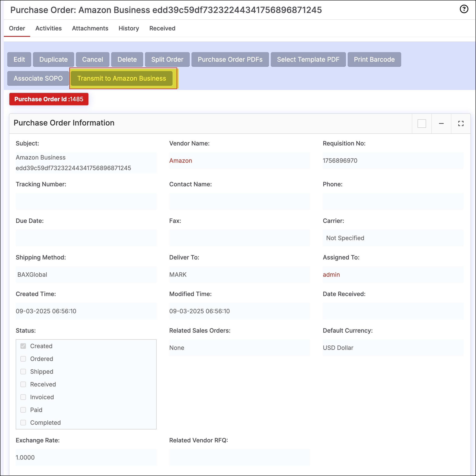The width and height of the screenshot is (476, 476).
Task: Switch to the Order tab
Action: pos(17,28)
